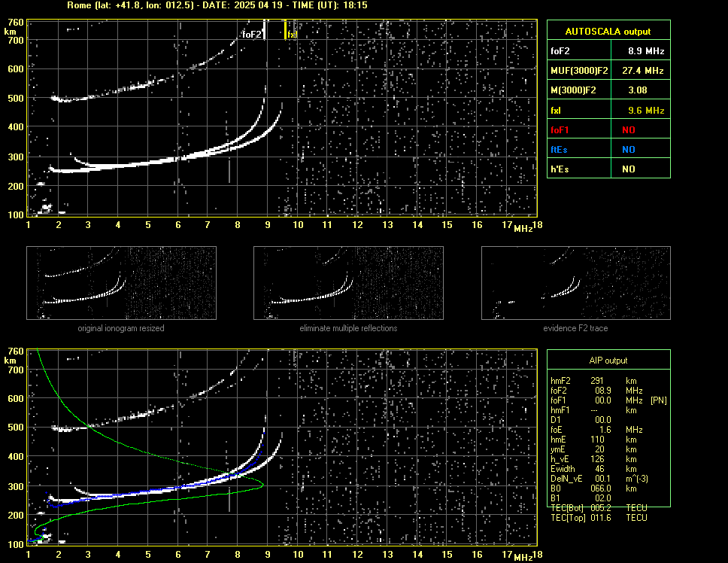Select the 'MUF(3000)F2' label cell
Screen dimensions: 728x563
click(x=579, y=70)
